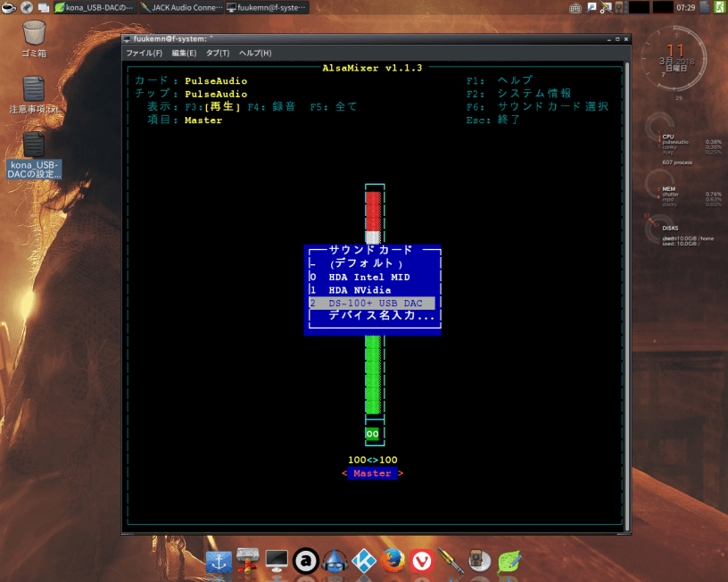Click the red section of Master volume bar
This screenshot has height=582, width=728.
point(373,211)
